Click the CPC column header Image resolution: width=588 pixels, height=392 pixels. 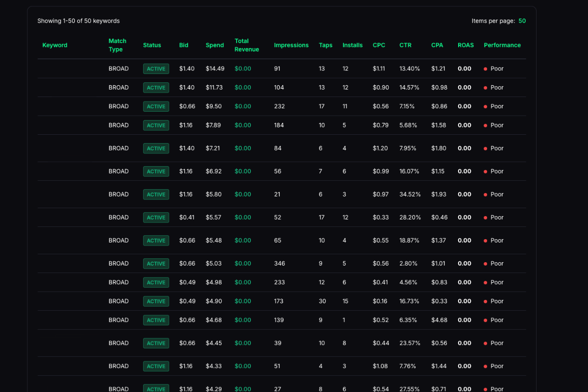click(x=379, y=45)
